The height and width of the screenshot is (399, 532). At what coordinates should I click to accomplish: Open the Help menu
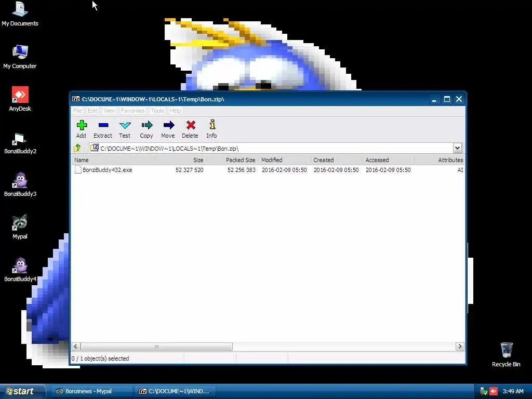[175, 111]
